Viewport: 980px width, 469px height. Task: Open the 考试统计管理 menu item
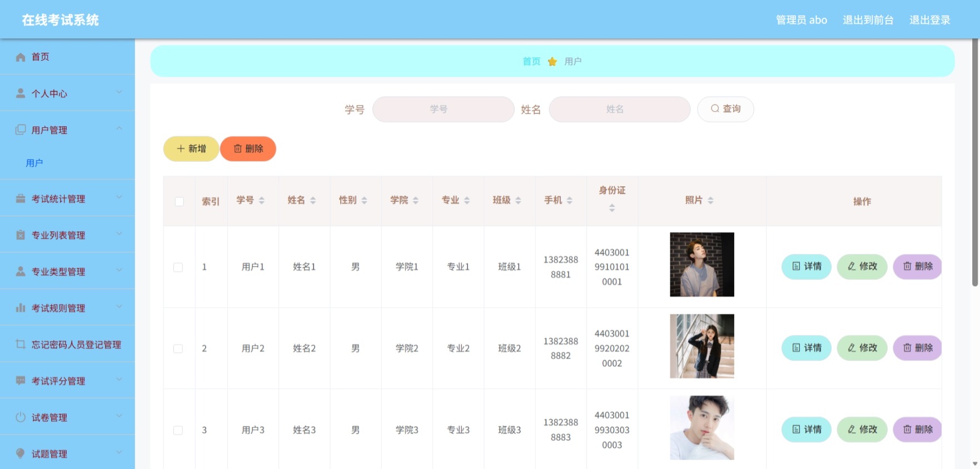pos(67,198)
